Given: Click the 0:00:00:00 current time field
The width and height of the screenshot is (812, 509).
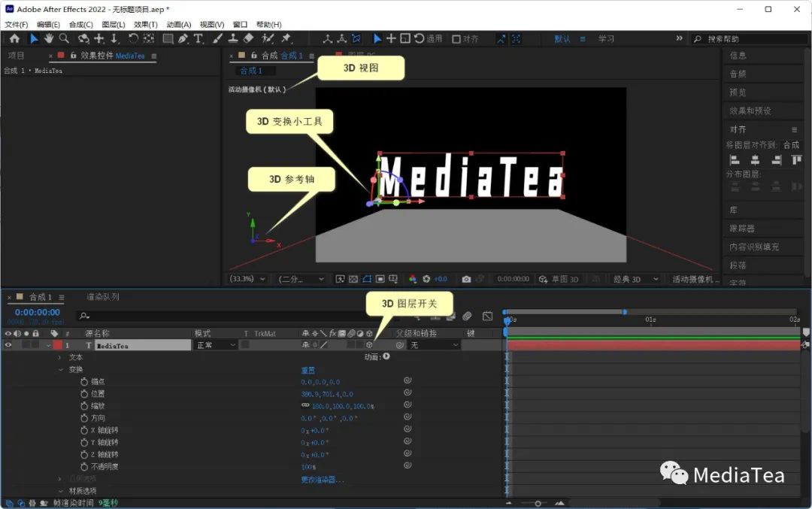Looking at the screenshot, I should tap(38, 312).
